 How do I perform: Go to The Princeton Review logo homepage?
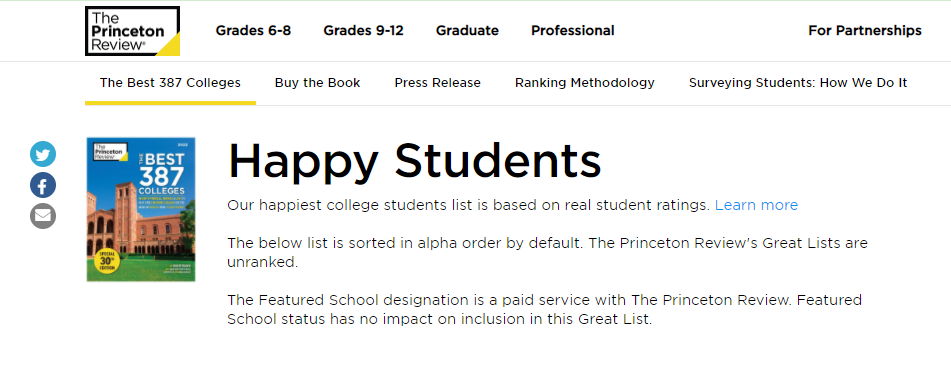point(133,31)
